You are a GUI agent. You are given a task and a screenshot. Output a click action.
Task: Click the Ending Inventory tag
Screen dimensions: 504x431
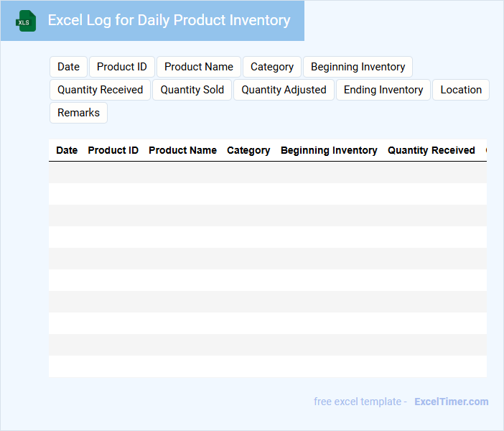tap(383, 90)
